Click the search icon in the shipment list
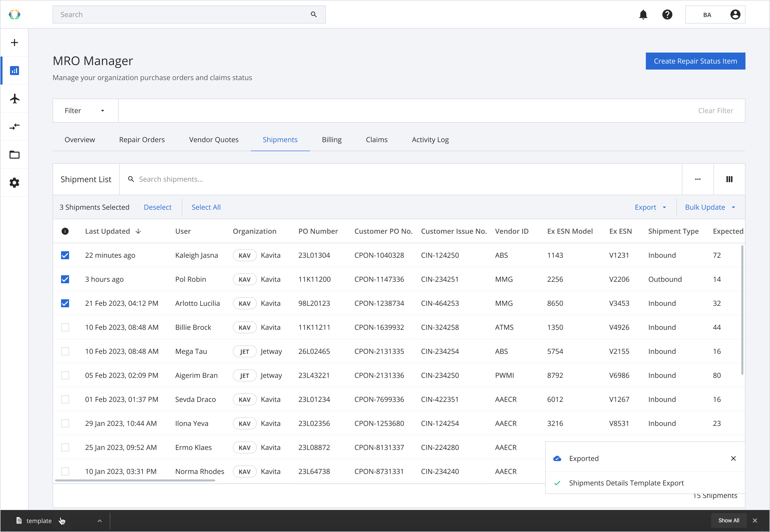Viewport: 770px width, 532px height. point(131,179)
